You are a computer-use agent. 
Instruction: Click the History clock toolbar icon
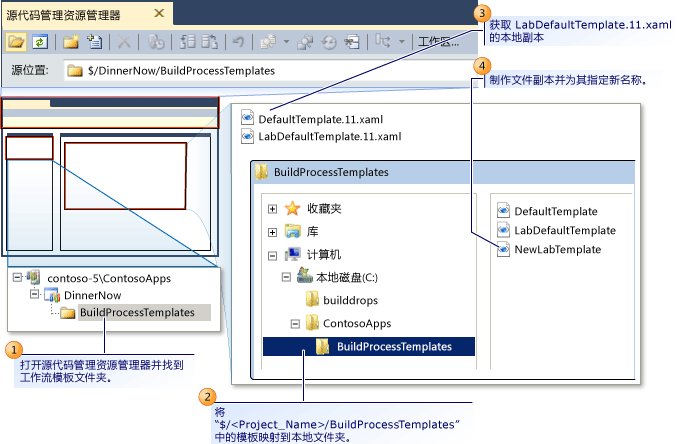[x=329, y=42]
